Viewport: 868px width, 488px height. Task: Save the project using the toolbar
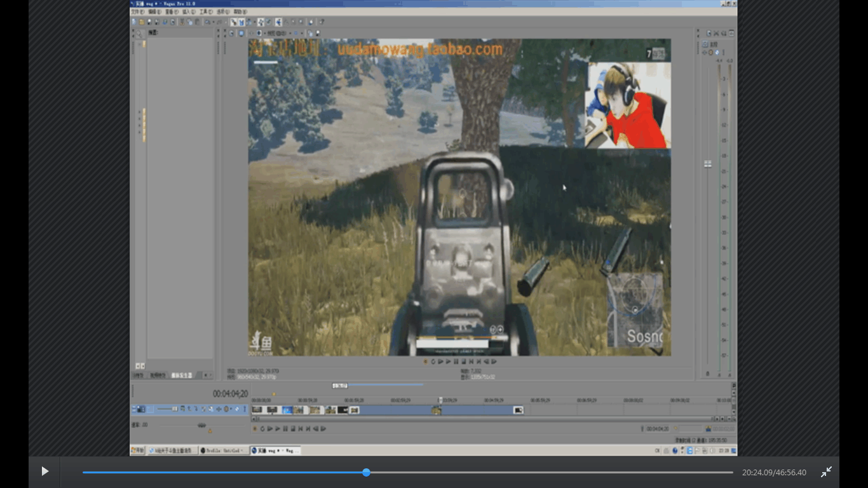tap(149, 22)
